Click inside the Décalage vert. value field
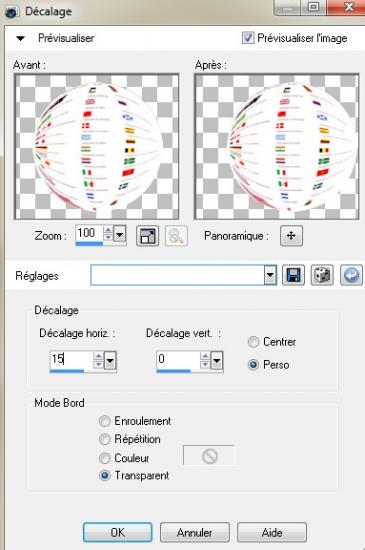 coord(177,360)
